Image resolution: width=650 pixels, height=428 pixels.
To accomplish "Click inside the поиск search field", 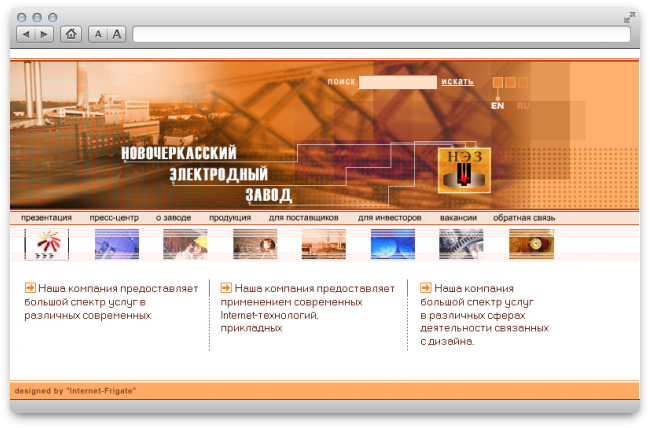I will click(397, 82).
